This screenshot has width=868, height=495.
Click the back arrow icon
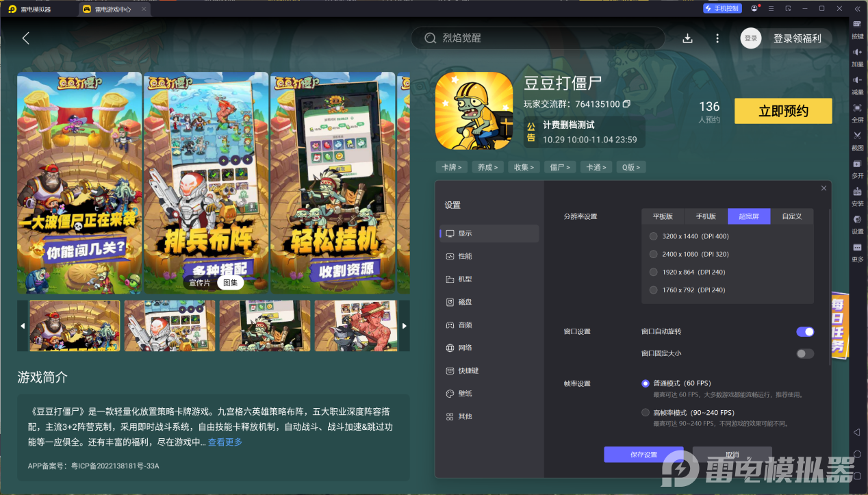[26, 38]
